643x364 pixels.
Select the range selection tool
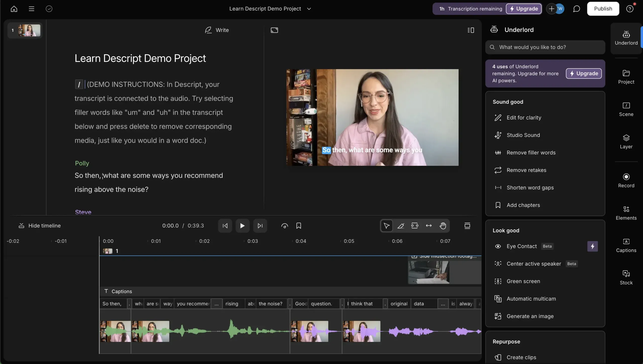pos(415,226)
